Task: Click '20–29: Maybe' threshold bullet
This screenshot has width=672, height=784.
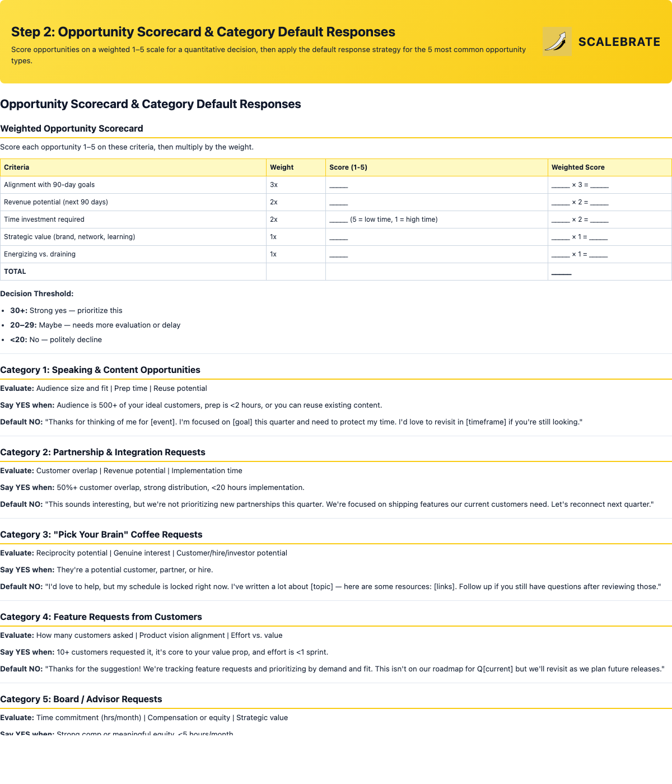Action: (95, 325)
